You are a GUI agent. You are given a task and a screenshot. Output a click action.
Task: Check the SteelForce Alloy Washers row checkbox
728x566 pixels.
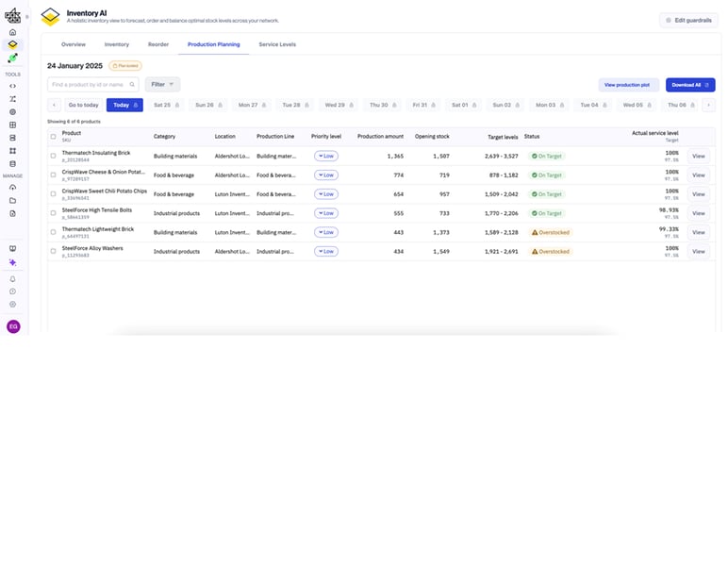[x=53, y=251]
